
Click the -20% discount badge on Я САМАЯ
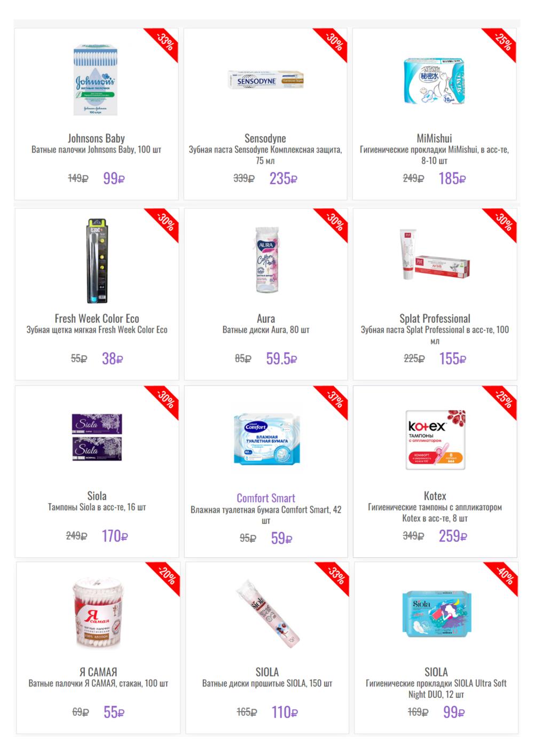point(167,576)
